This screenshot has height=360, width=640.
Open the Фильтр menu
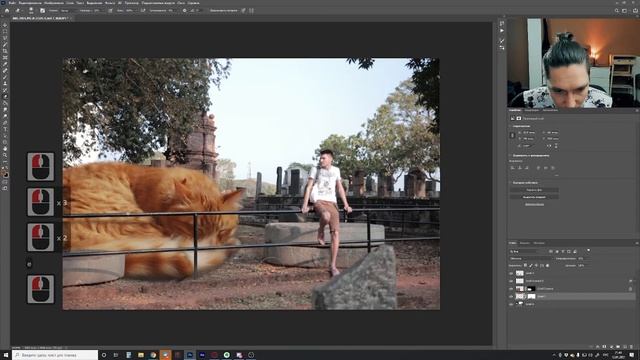[x=110, y=3]
